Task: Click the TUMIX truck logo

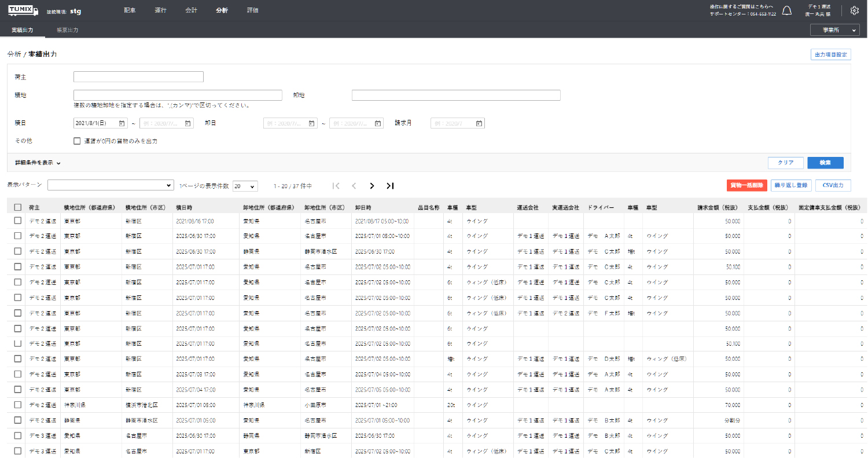Action: click(23, 10)
